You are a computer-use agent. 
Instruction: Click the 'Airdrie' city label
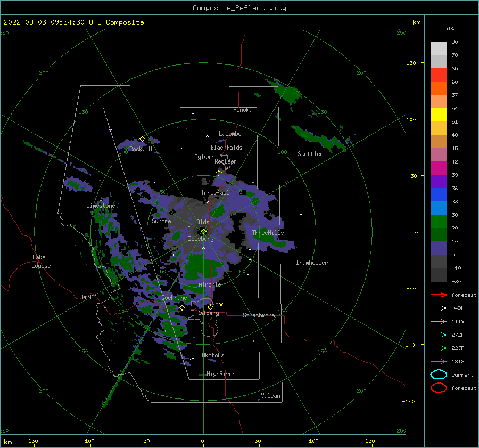click(x=210, y=284)
